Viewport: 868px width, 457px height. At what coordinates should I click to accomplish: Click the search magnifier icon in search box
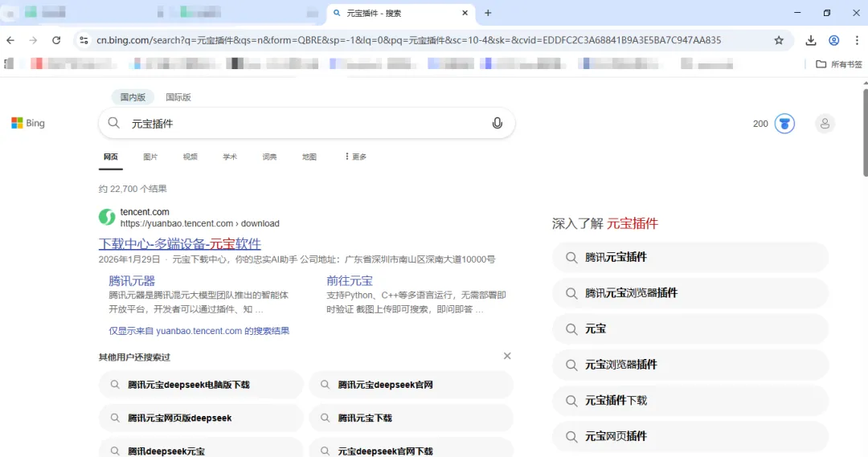tap(113, 123)
